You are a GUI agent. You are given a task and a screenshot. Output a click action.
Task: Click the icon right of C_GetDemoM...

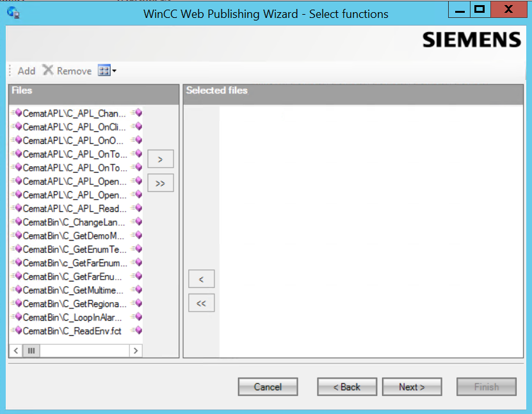[137, 235]
